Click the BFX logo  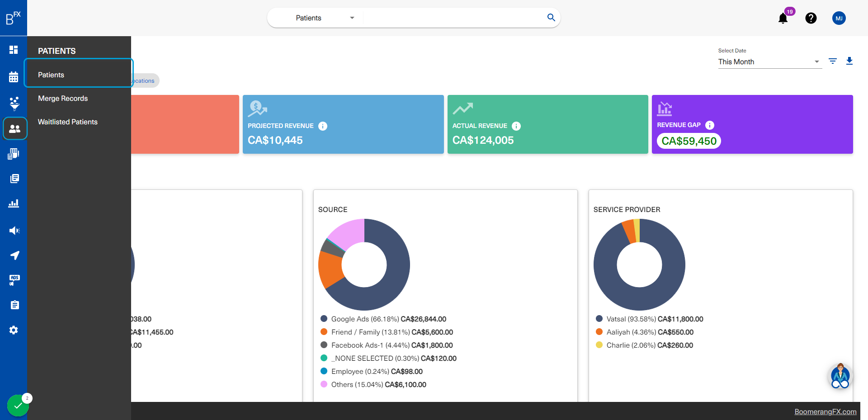click(14, 18)
